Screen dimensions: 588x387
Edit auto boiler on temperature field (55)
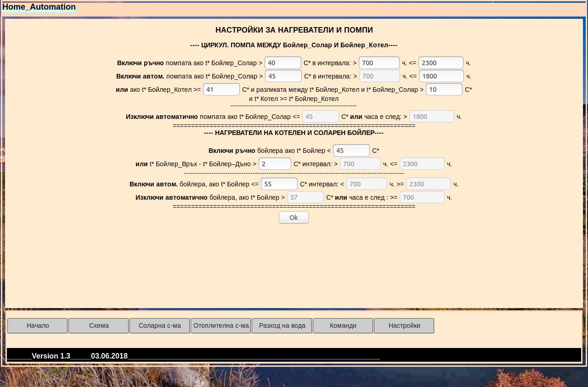(x=279, y=184)
